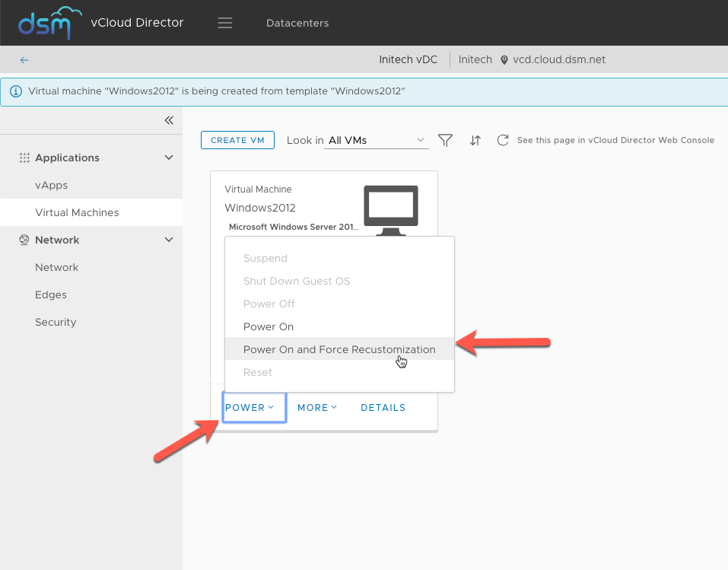Select Power On and Force Recustomization
728x570 pixels.
[x=339, y=349]
